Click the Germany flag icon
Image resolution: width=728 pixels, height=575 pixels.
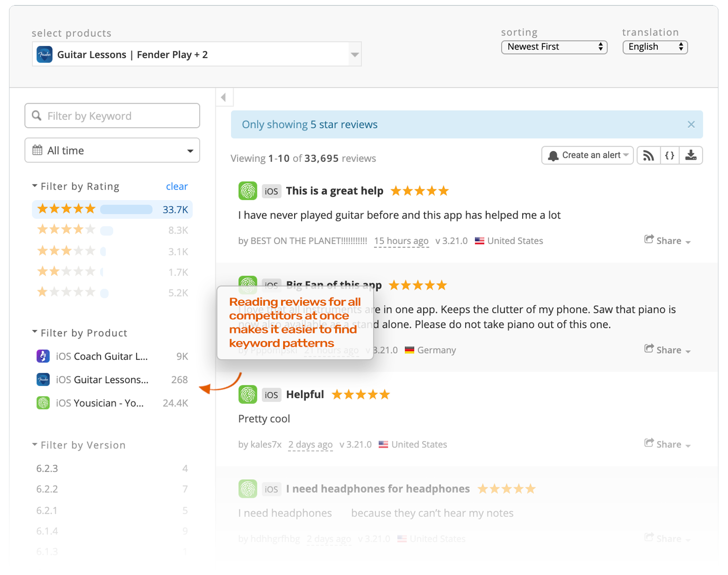point(409,350)
